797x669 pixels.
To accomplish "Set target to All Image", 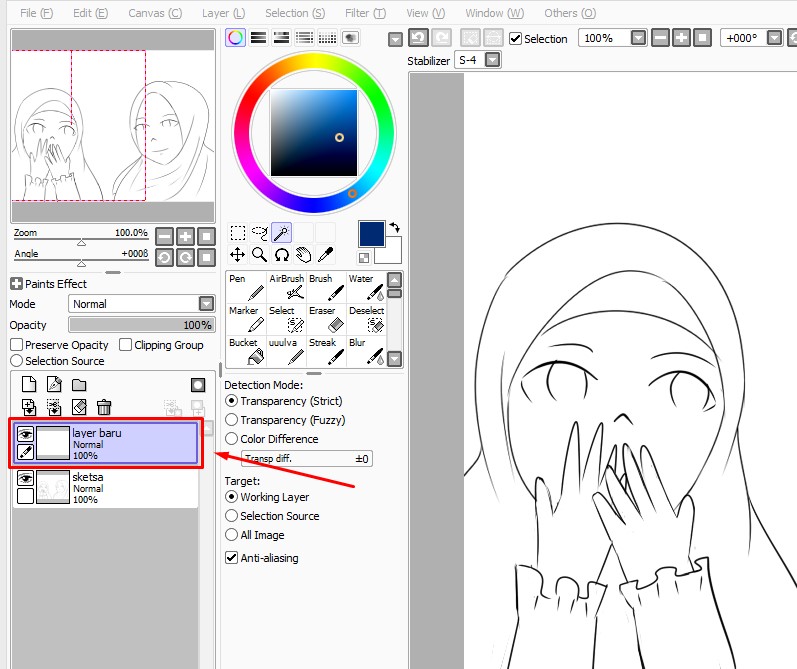I will click(231, 535).
